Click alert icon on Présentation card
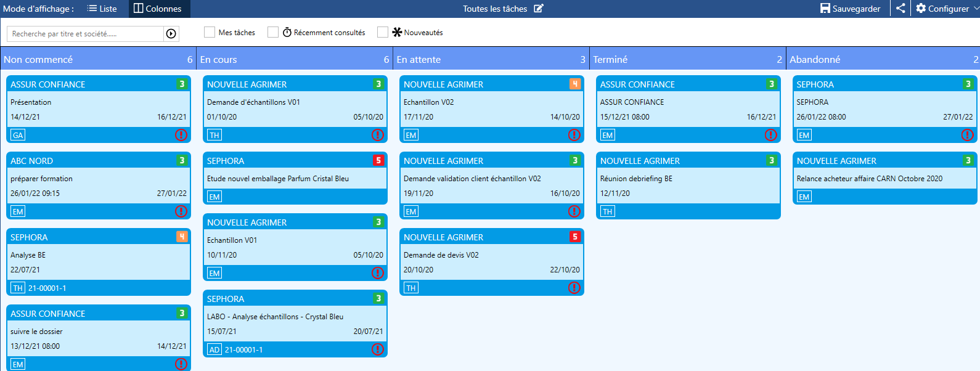This screenshot has height=371, width=980. 181,135
